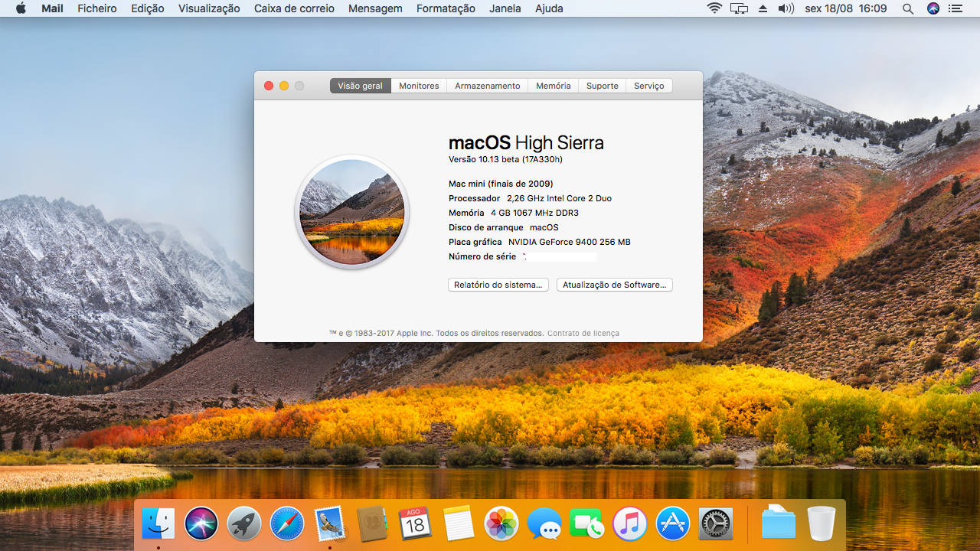Open the Visualização menu

[x=209, y=8]
